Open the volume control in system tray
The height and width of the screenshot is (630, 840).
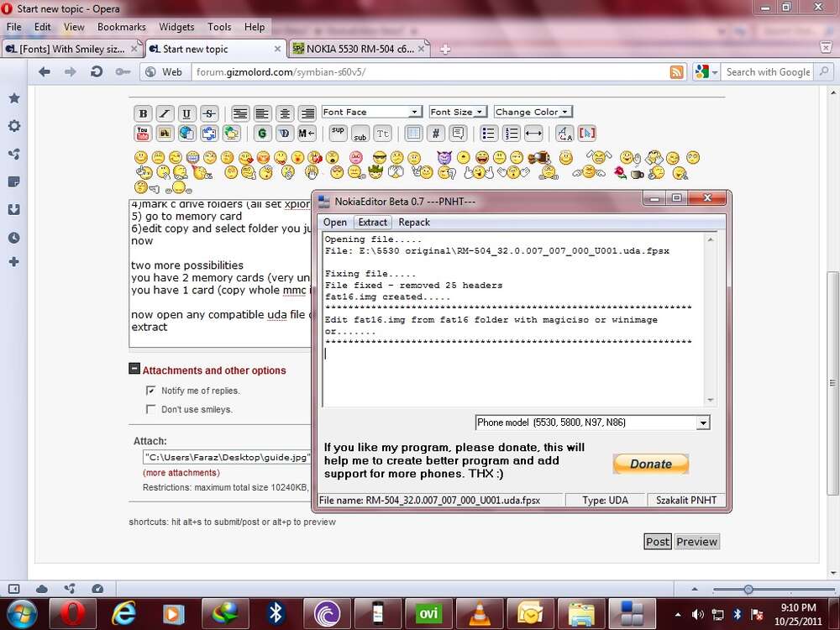pos(697,615)
